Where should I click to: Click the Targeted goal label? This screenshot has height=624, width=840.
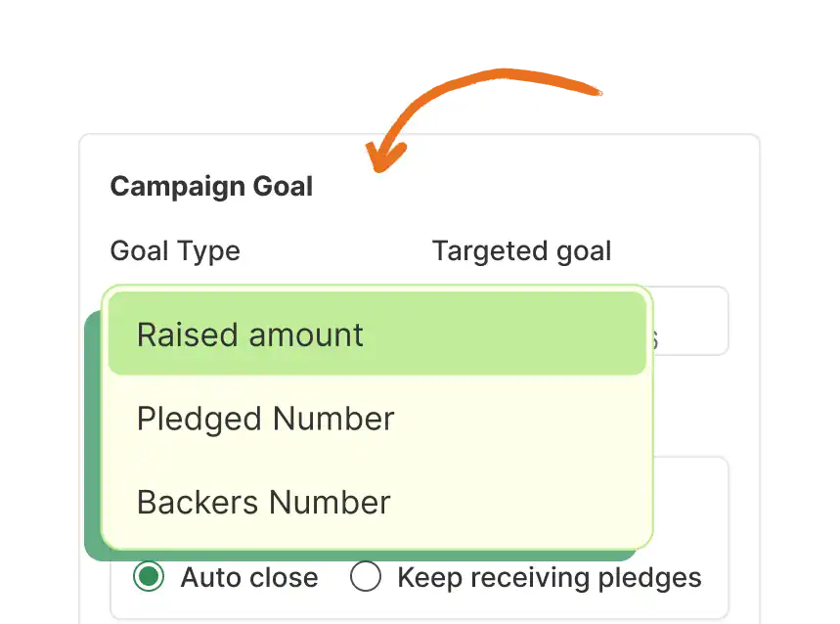pyautogui.click(x=521, y=251)
